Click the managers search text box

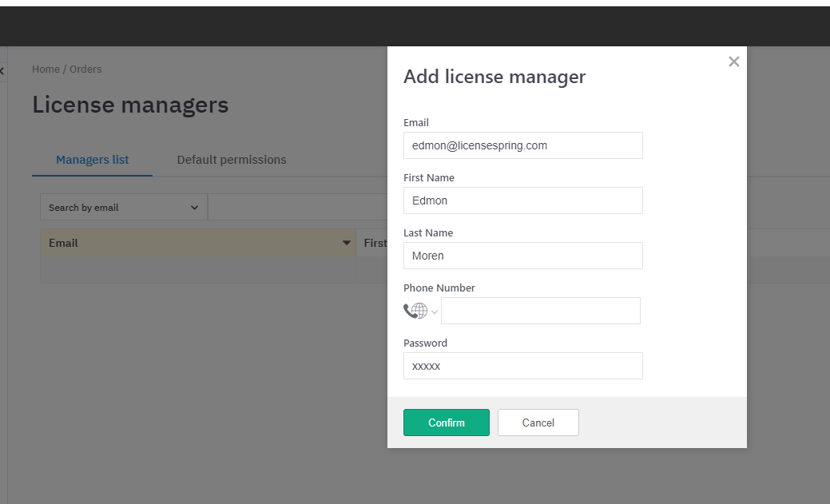(x=297, y=208)
